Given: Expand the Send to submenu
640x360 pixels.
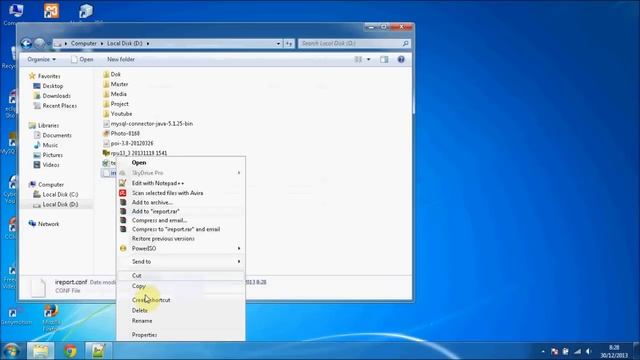Looking at the screenshot, I should pos(239,262).
